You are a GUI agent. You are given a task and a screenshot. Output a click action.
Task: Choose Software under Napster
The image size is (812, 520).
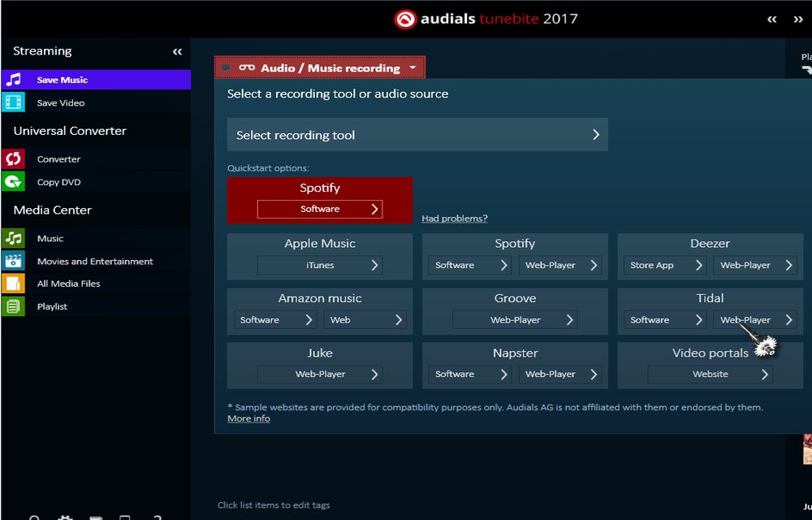(x=469, y=374)
